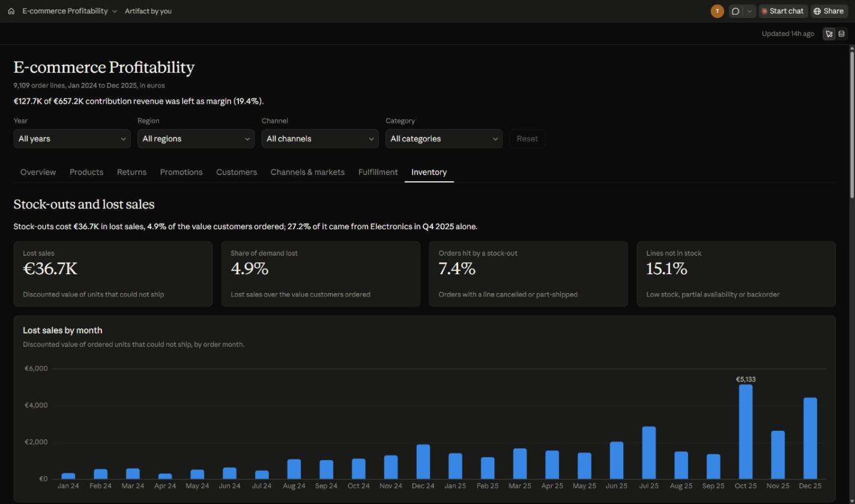Click the 'Lost sales by month' heading
Viewport: 855px width, 504px height.
[62, 331]
